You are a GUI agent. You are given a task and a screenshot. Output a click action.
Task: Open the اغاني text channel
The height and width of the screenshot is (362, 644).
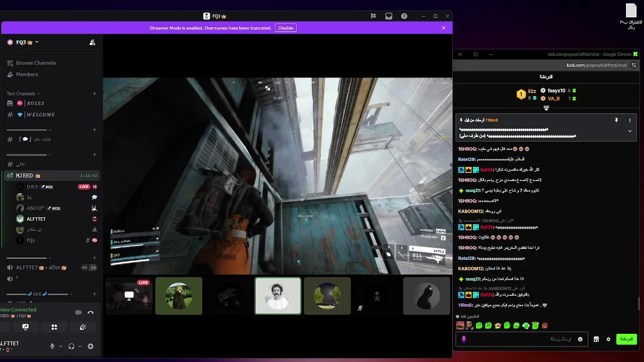pyautogui.click(x=51, y=164)
